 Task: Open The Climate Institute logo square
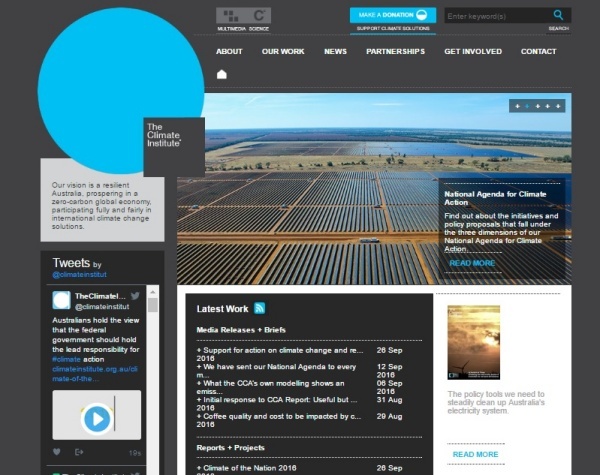[173, 146]
